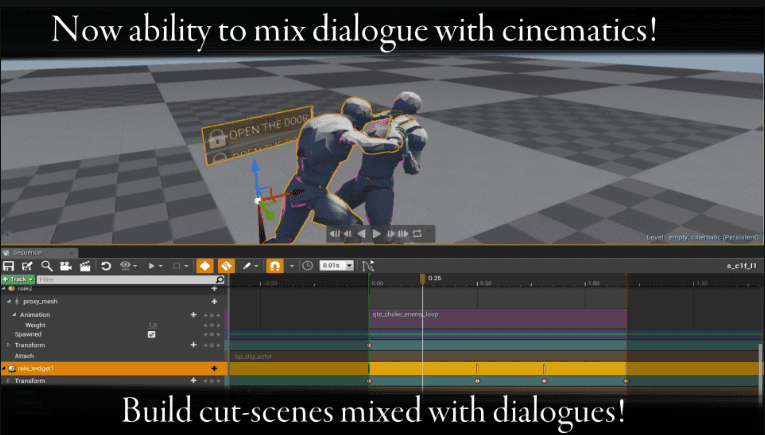765x435 pixels.
Task: Click plus on proxy_mesh Transform row
Action: tap(194, 345)
